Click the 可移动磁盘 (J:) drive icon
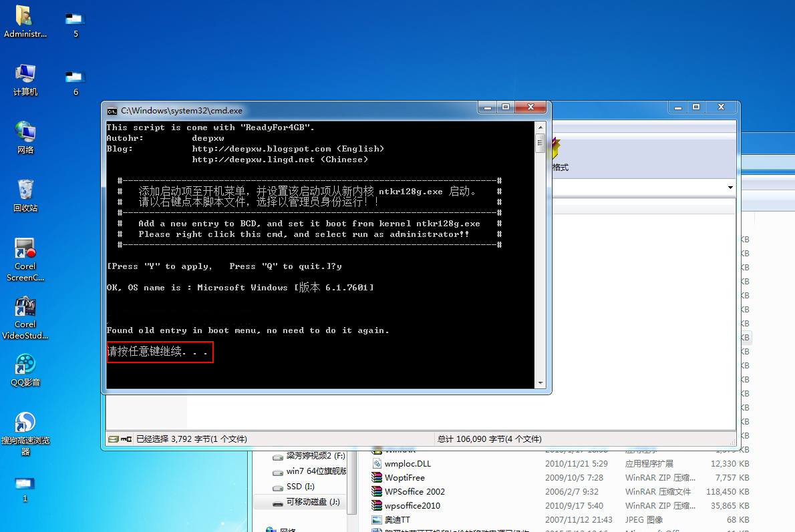The width and height of the screenshot is (795, 532). [278, 503]
